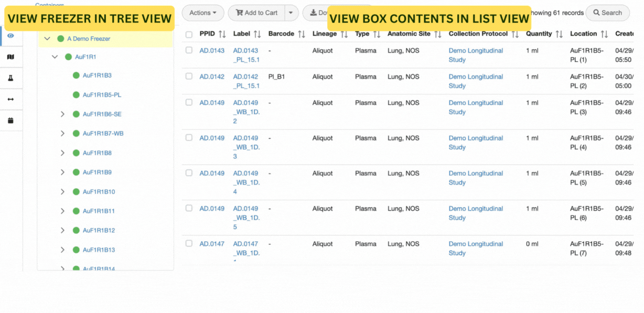This screenshot has height=313, width=644.
Task: Open the Actions dropdown menu
Action: [203, 13]
